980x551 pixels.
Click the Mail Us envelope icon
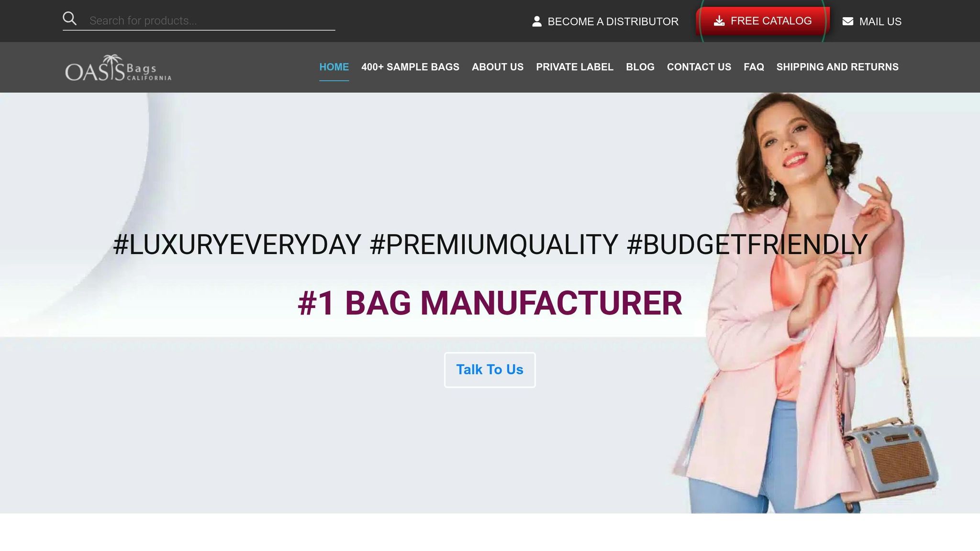point(848,22)
